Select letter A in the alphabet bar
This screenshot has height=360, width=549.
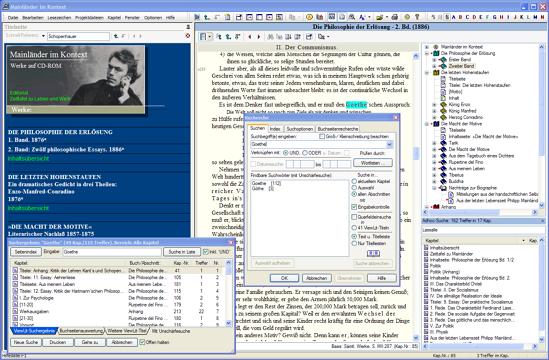click(x=454, y=17)
